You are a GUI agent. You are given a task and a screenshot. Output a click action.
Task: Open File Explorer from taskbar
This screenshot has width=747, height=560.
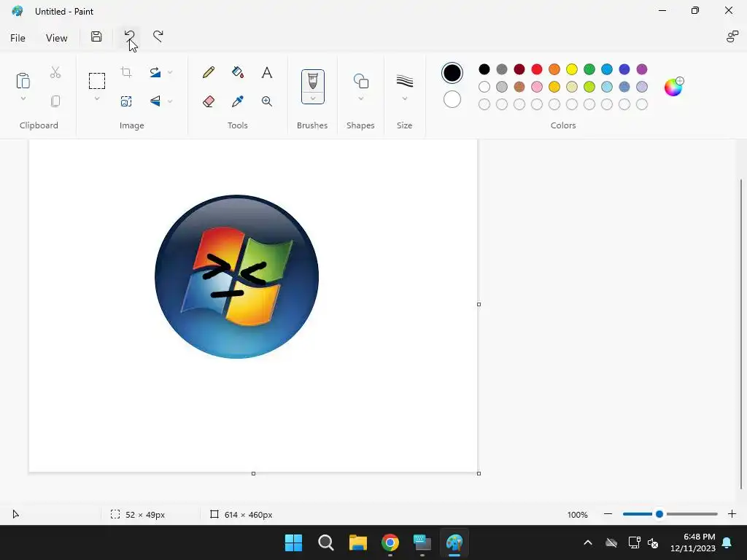(x=357, y=542)
